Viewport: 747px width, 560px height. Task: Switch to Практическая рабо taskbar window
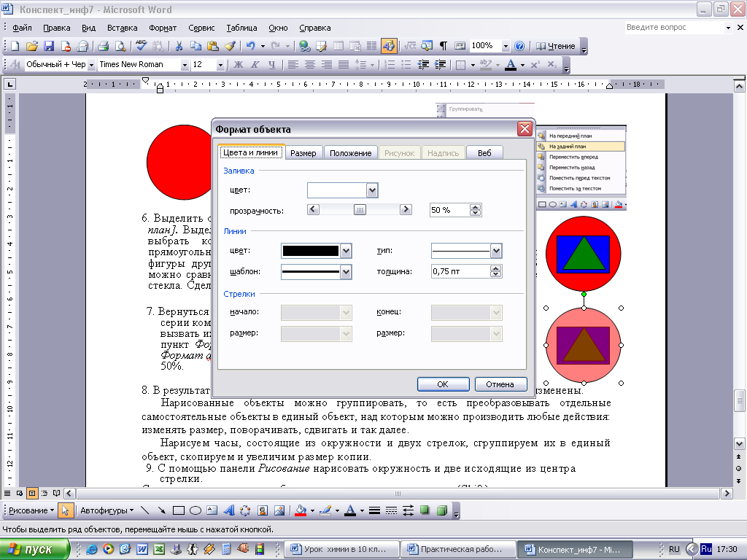click(x=458, y=549)
